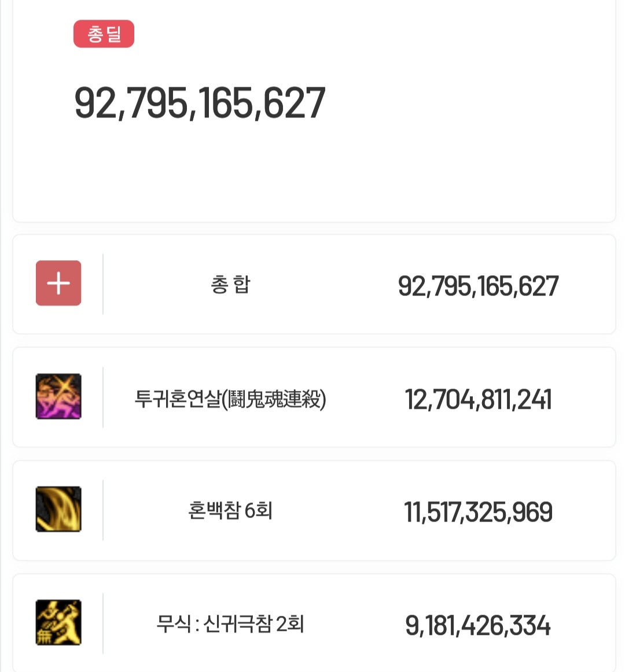Select the golden 혼백참 slash skill icon

click(58, 509)
